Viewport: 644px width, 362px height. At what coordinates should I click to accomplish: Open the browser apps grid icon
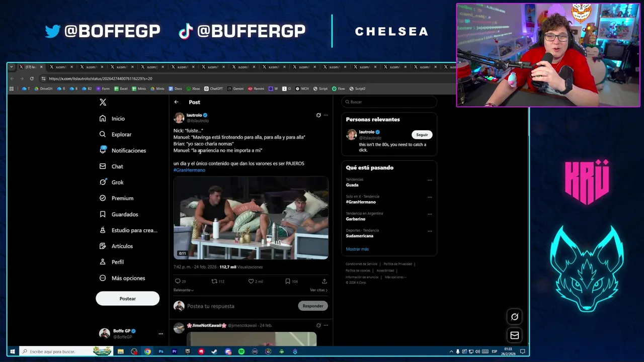[12, 88]
